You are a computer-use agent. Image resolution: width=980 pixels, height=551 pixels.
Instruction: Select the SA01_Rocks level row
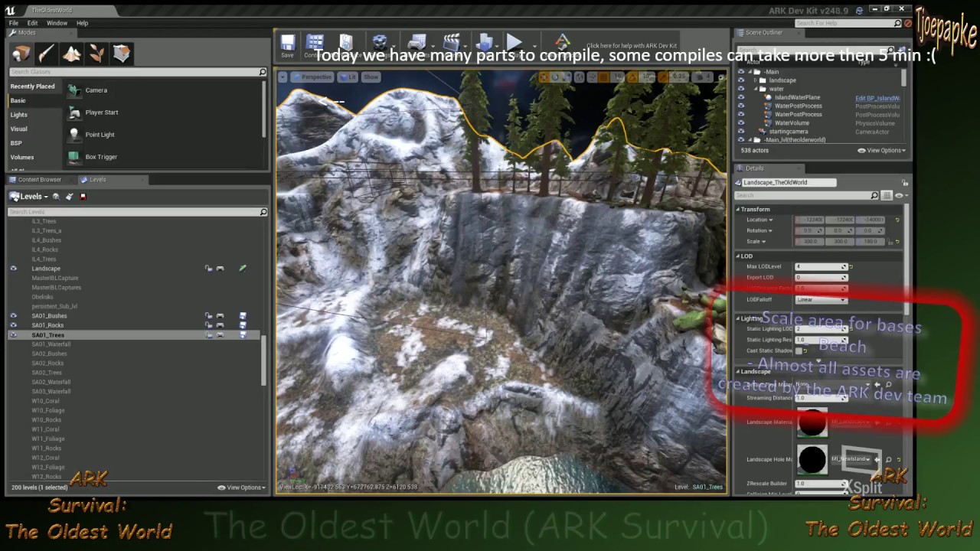[x=134, y=325]
